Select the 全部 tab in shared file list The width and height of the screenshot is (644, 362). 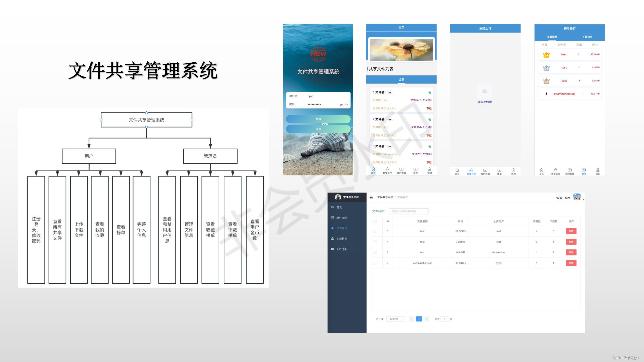click(401, 79)
